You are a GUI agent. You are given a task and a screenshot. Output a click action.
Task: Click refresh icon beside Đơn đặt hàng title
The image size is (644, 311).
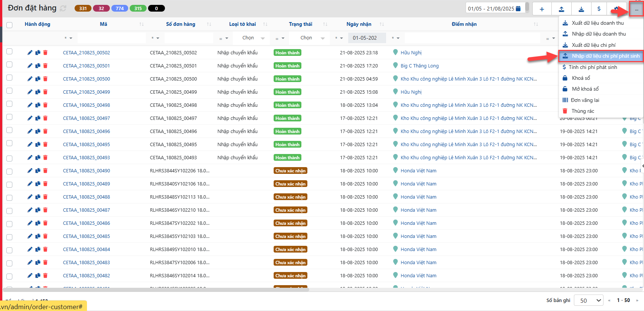click(x=63, y=8)
